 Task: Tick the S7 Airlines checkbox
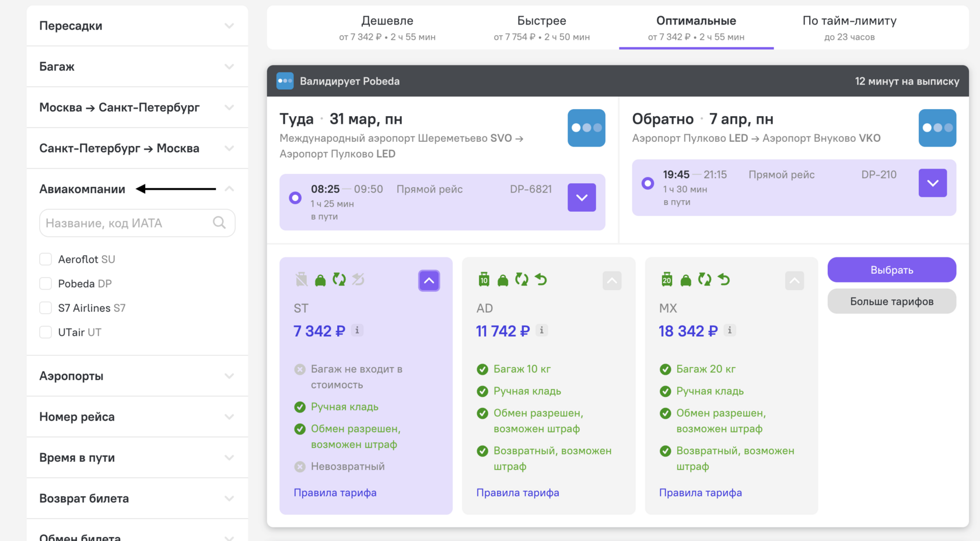45,308
